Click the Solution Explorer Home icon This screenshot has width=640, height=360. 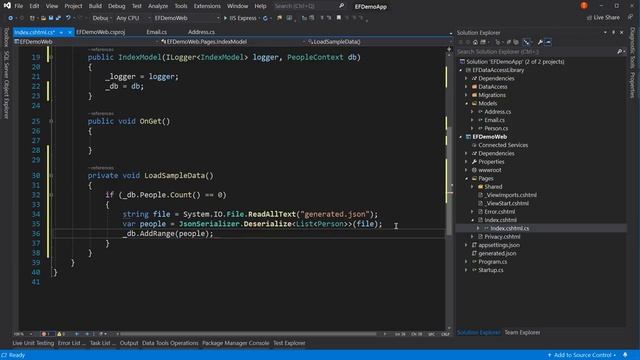pos(475,42)
